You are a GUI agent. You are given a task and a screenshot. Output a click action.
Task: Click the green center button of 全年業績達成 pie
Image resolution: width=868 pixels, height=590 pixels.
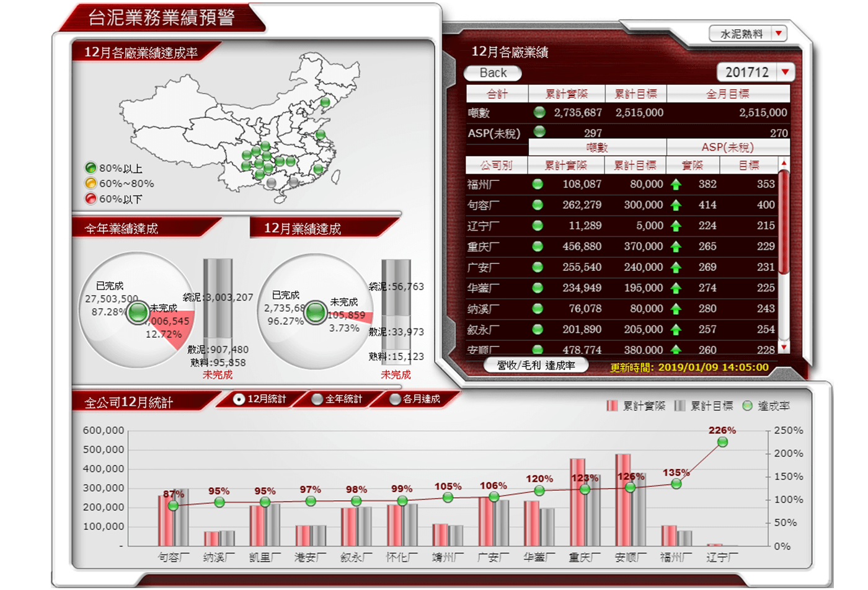pos(138,312)
